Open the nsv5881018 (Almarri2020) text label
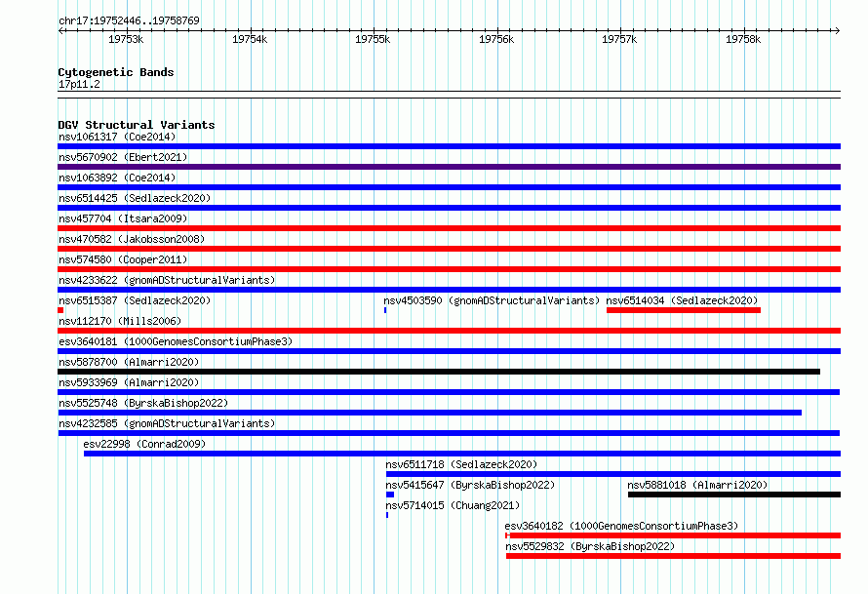Image resolution: width=868 pixels, height=594 pixels. tap(697, 485)
